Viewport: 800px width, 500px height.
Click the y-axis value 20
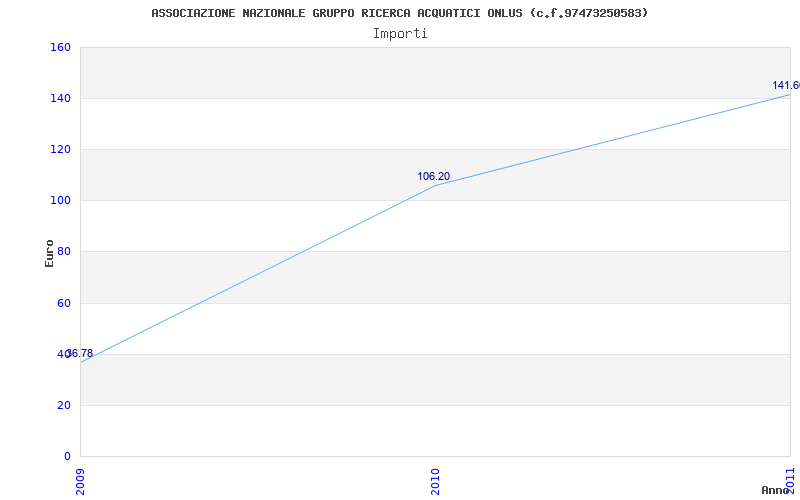[x=64, y=406]
